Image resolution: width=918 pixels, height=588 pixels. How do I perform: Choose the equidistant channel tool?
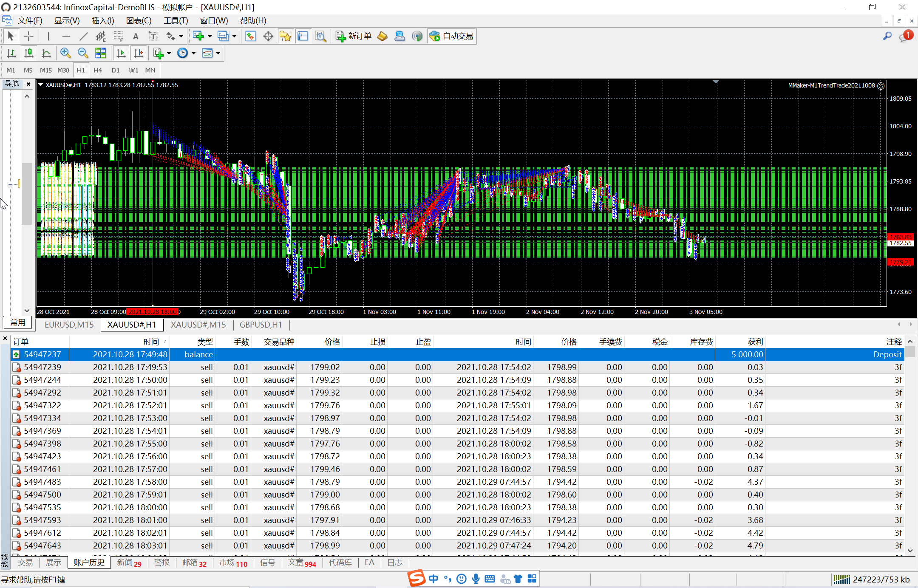[x=101, y=36]
